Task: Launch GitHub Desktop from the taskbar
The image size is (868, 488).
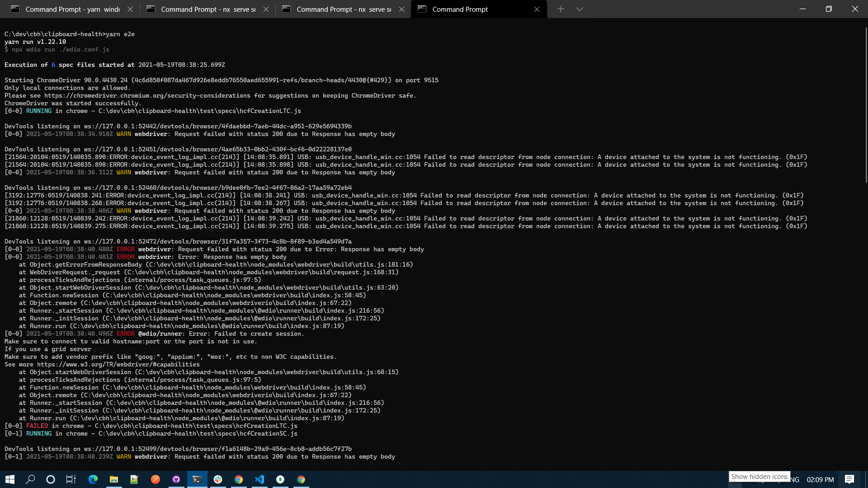Action: [x=176, y=479]
